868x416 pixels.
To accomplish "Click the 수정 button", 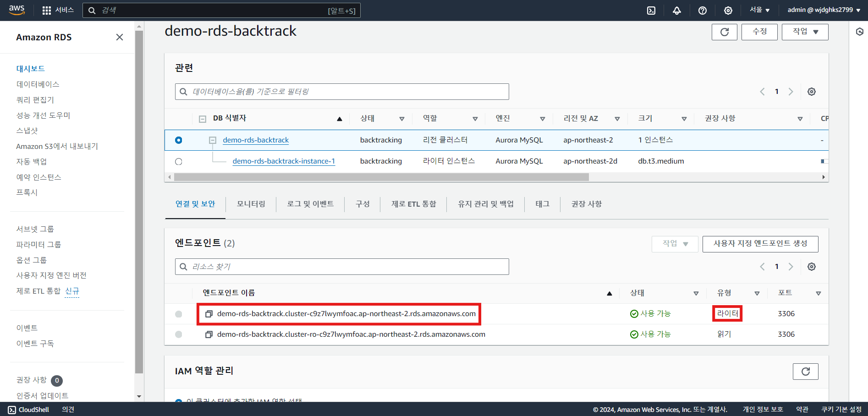I will pos(760,32).
